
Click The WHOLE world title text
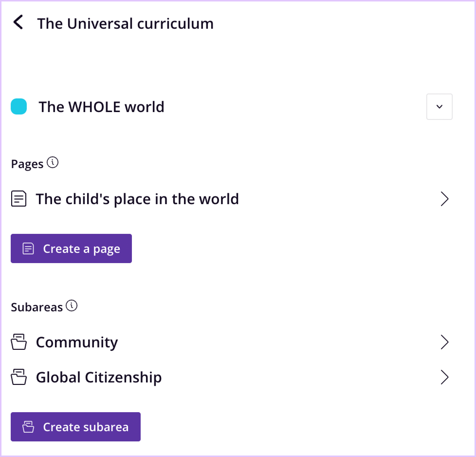pos(101,107)
